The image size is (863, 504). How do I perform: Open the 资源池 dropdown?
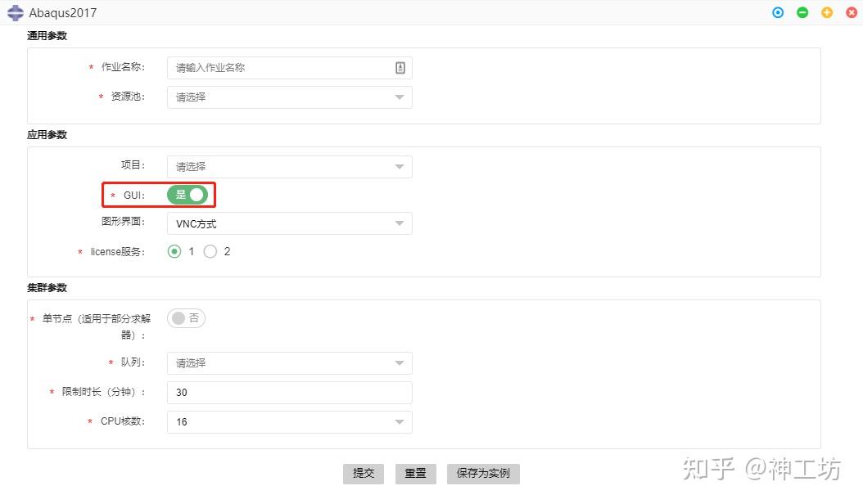pyautogui.click(x=290, y=97)
